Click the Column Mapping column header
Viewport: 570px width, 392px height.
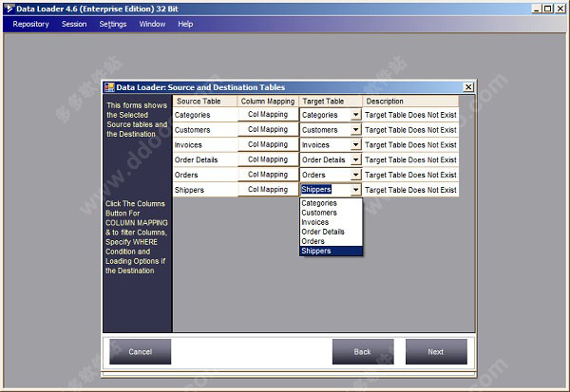pyautogui.click(x=268, y=102)
